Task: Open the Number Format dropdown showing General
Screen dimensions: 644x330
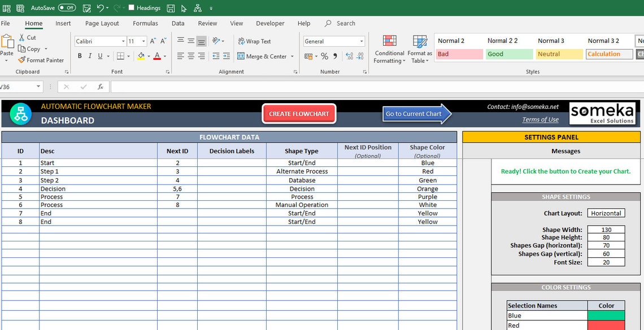Action: 333,41
